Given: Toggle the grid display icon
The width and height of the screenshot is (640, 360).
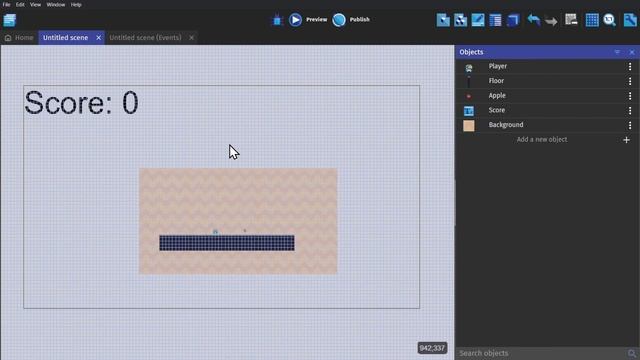Looking at the screenshot, I should [x=592, y=20].
